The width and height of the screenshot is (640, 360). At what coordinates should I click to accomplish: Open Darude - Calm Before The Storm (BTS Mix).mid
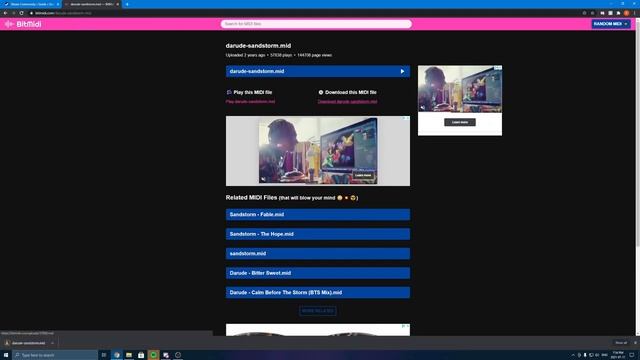[318, 293]
